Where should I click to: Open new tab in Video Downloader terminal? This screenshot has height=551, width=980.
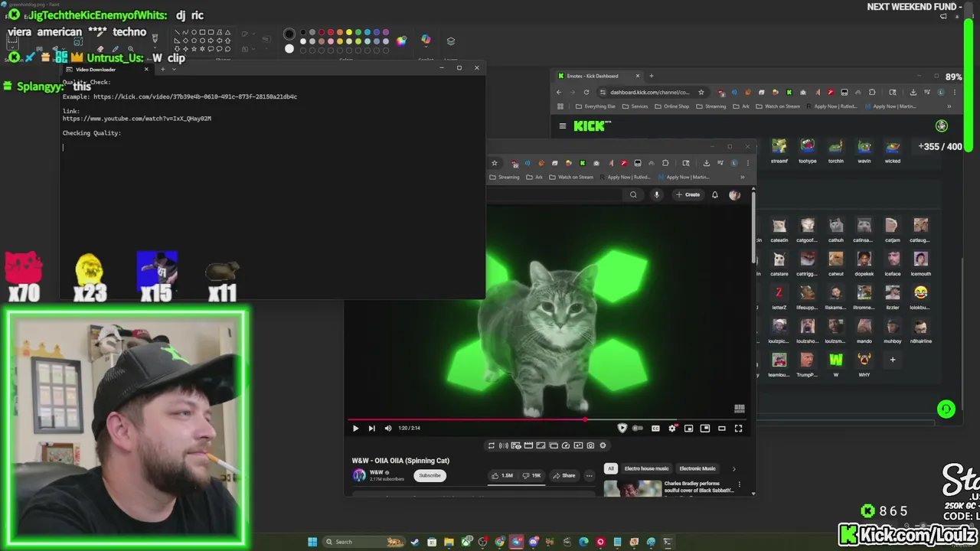tap(162, 70)
